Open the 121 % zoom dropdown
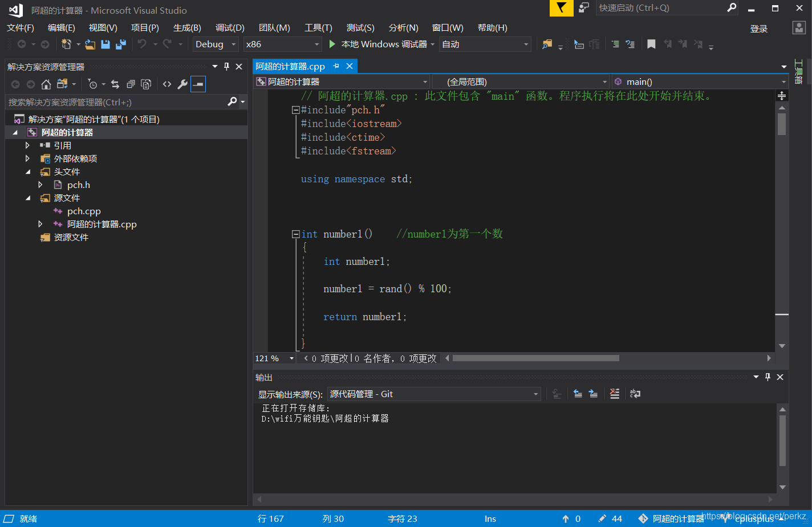812x527 pixels. pyautogui.click(x=275, y=358)
